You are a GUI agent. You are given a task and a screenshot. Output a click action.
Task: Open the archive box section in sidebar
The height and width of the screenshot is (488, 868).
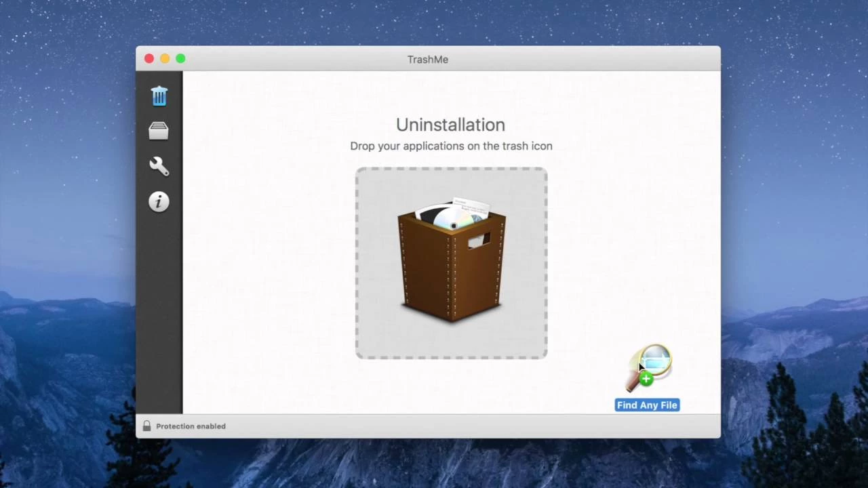[x=159, y=131]
